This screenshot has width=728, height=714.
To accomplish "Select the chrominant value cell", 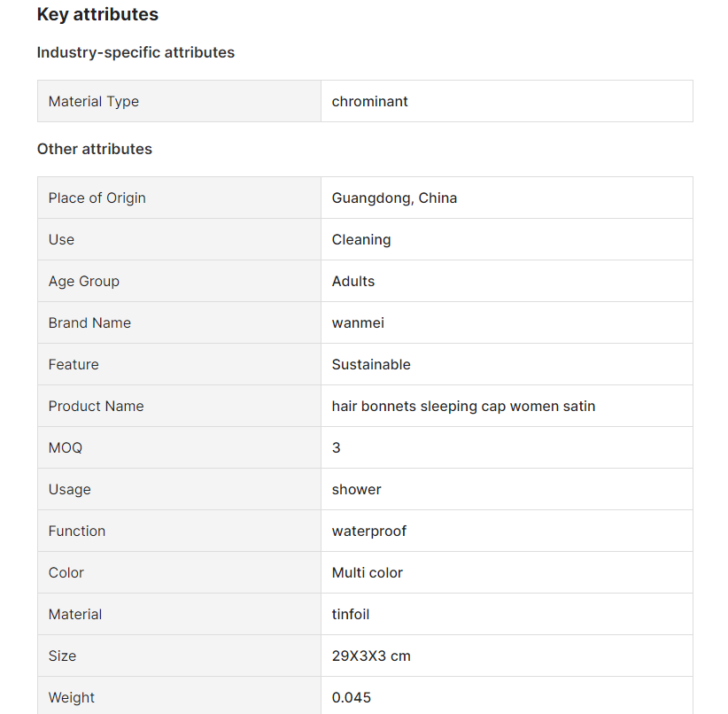I will tap(507, 101).
